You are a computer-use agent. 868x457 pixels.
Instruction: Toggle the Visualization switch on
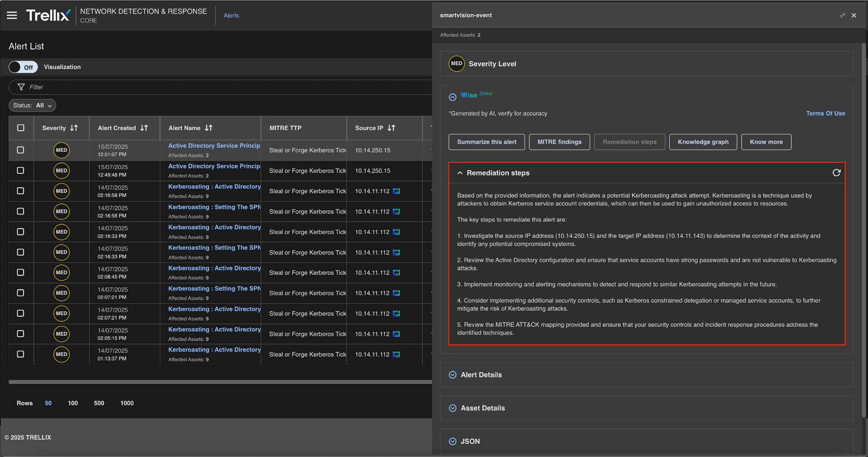23,67
